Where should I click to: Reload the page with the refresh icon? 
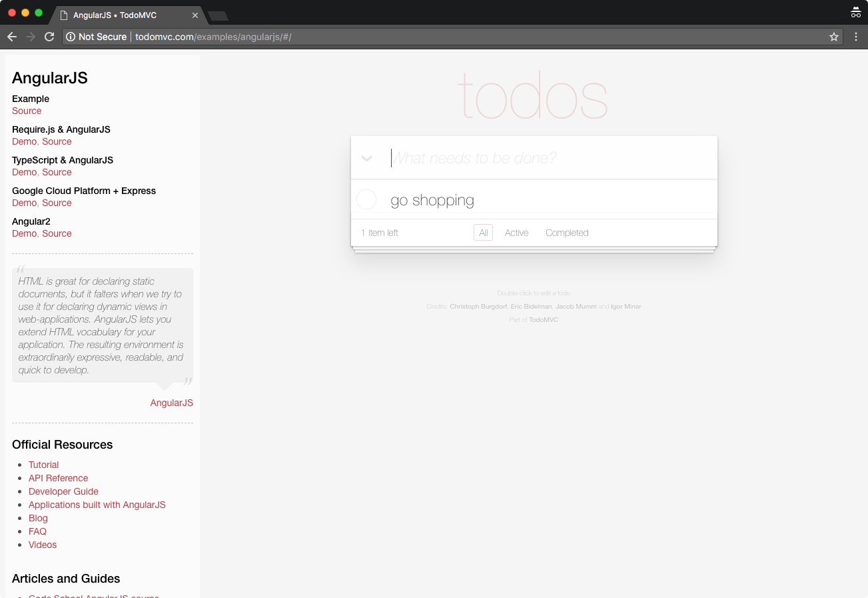pyautogui.click(x=49, y=37)
